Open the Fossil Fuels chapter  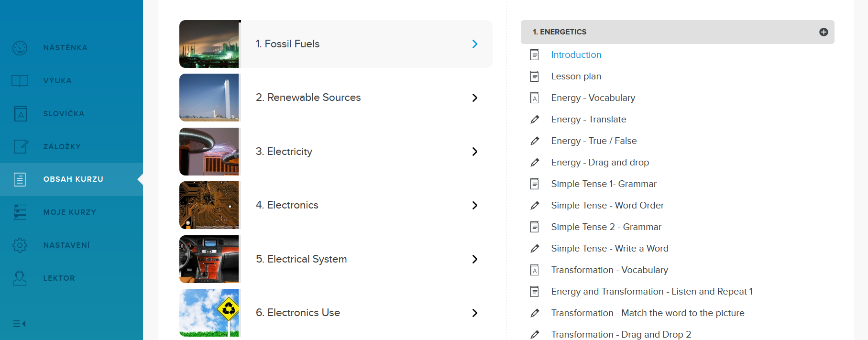point(287,44)
